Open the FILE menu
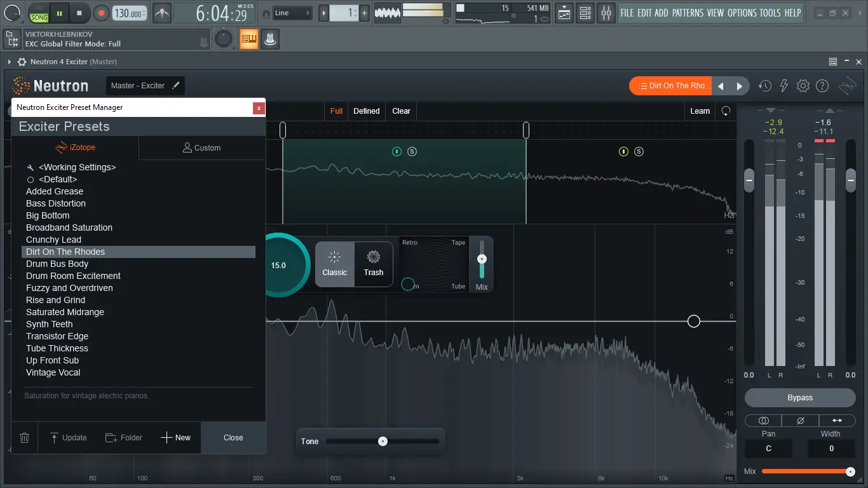 pos(627,13)
